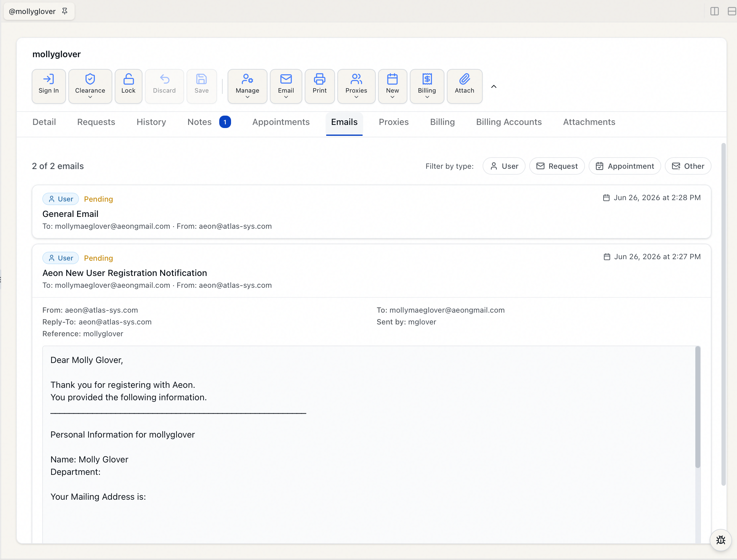Click the 'Your Mailing Address is:' line
Image resolution: width=737 pixels, height=560 pixels.
(x=98, y=497)
